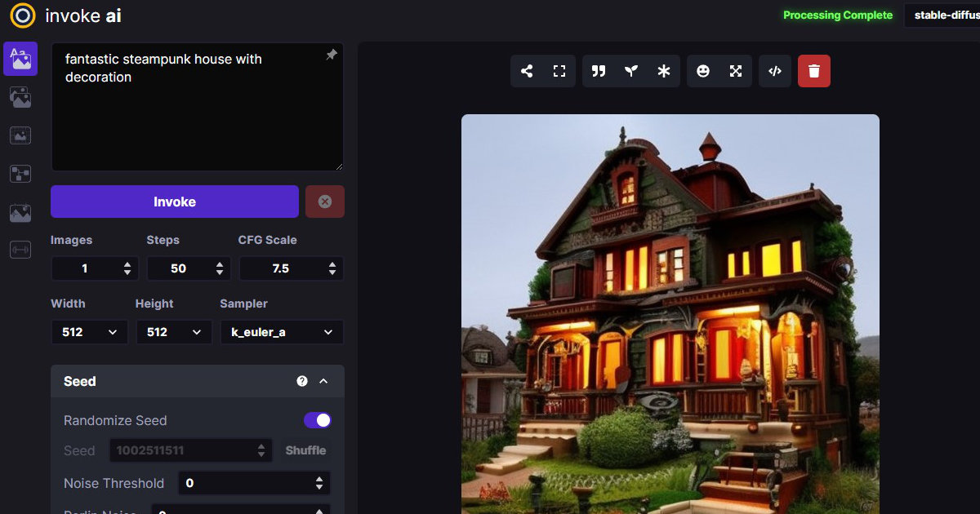This screenshot has height=514, width=980.
Task: Click the Steps stepper arrows
Action: point(220,268)
